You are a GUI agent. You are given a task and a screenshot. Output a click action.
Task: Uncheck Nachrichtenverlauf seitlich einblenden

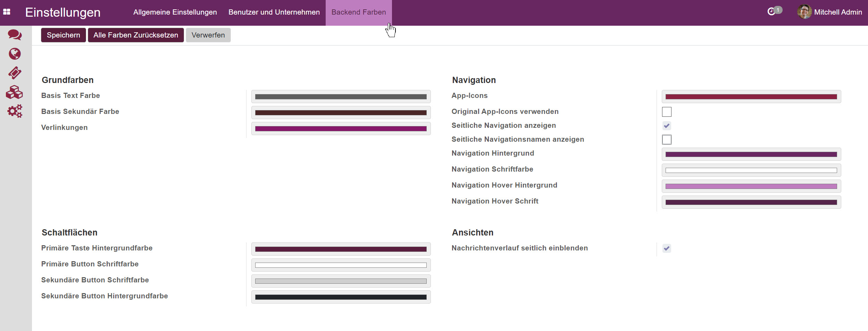(x=667, y=248)
